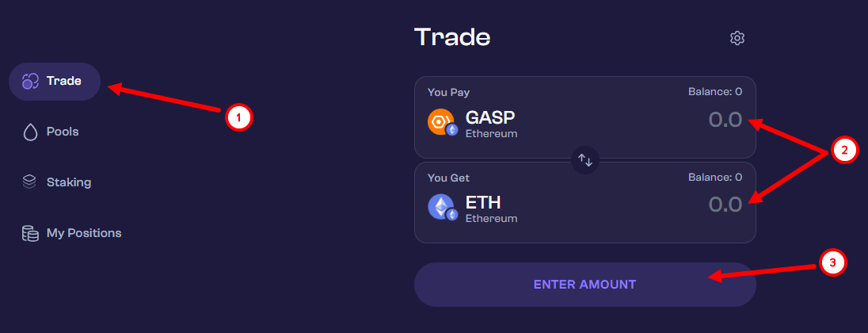
Task: Open trade settings gear icon
Action: [737, 38]
